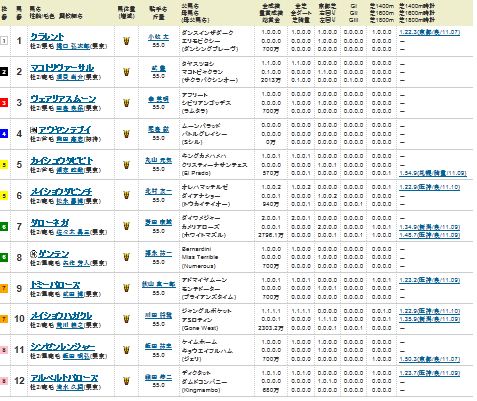477x401 pixels.
Task: Click the weight icon in horse 9 row
Action: pyautogui.click(x=126, y=288)
